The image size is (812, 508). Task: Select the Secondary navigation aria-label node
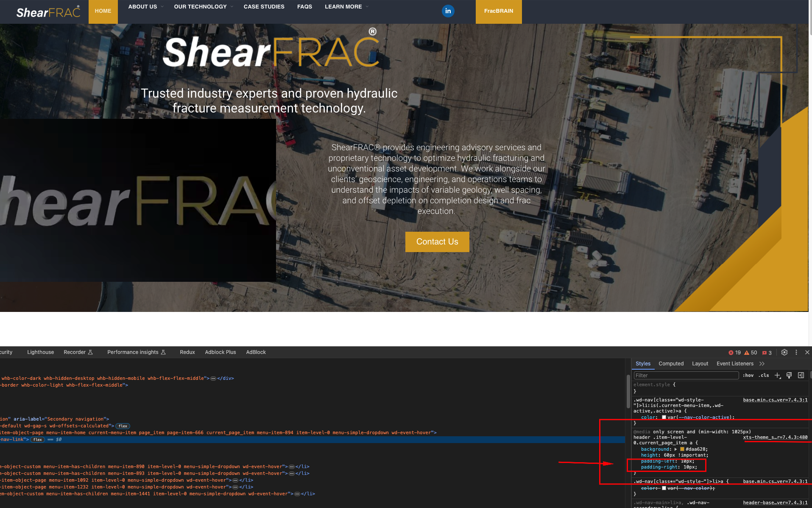(x=55, y=419)
